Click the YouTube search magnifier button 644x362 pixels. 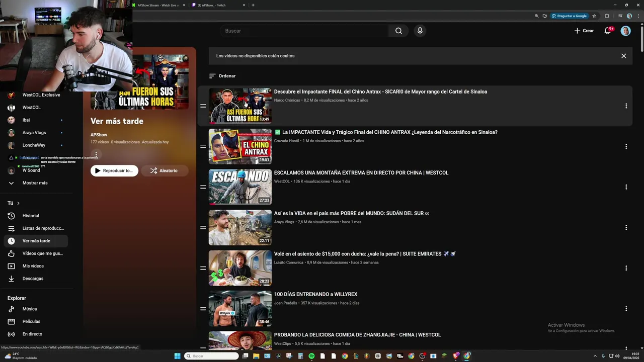[x=398, y=31]
